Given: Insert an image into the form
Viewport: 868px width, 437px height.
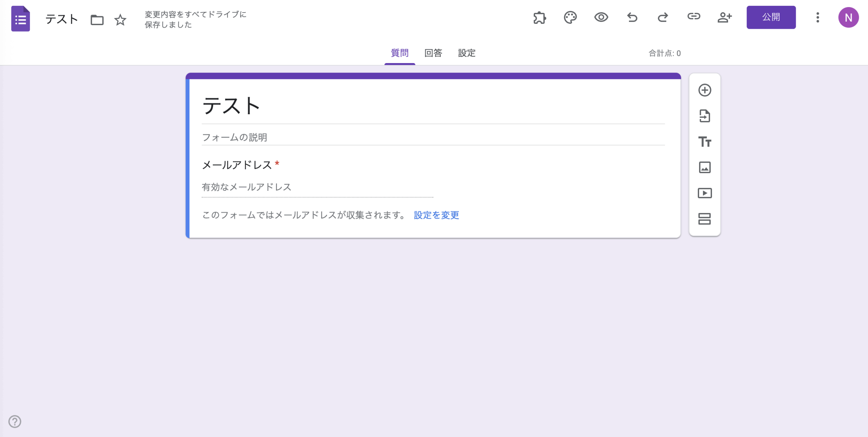Looking at the screenshot, I should point(705,167).
